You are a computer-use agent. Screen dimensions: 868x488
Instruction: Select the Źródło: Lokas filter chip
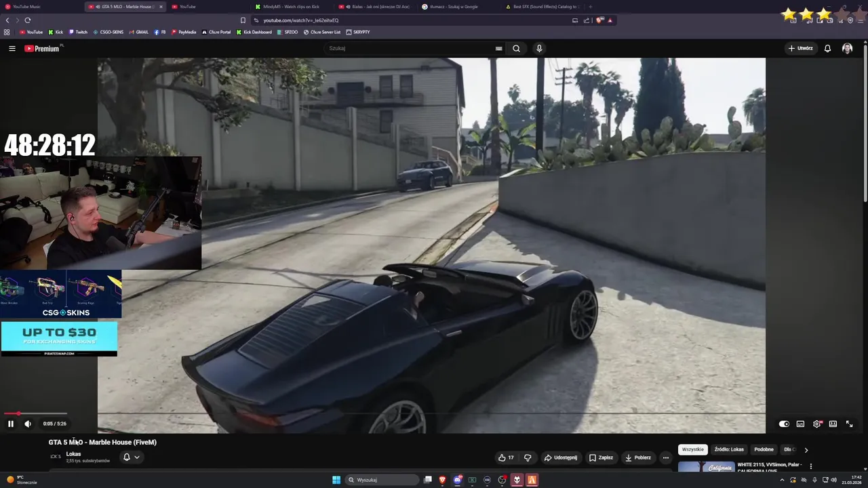(x=729, y=449)
